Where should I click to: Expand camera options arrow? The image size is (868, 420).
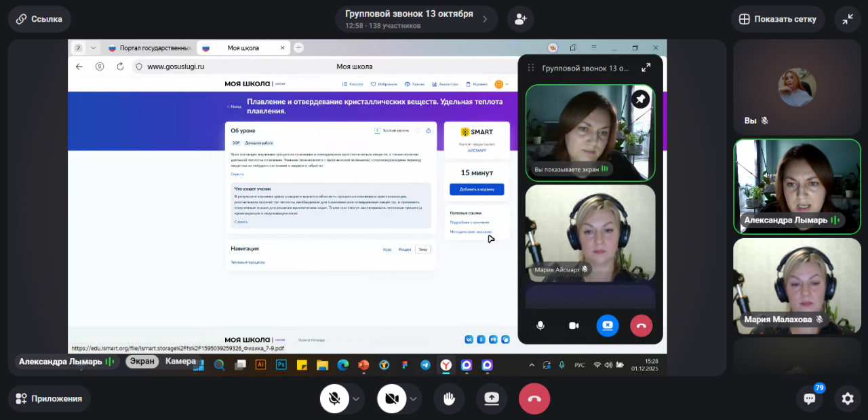click(413, 398)
